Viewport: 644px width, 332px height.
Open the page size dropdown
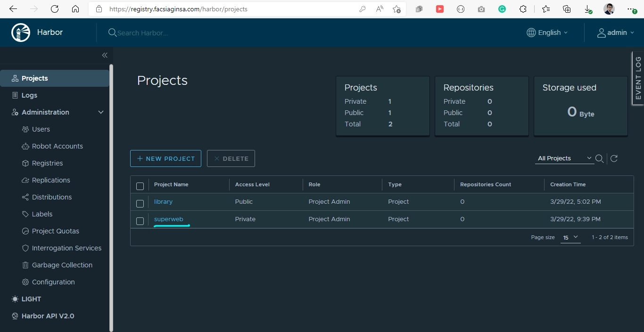pos(570,237)
